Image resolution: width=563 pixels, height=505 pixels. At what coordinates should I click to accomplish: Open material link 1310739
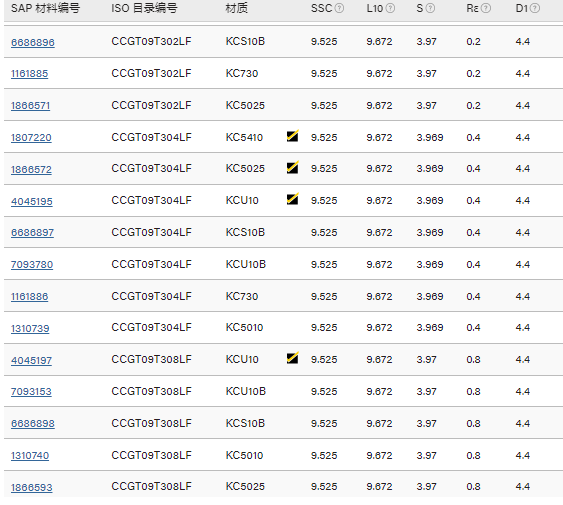[30, 329]
